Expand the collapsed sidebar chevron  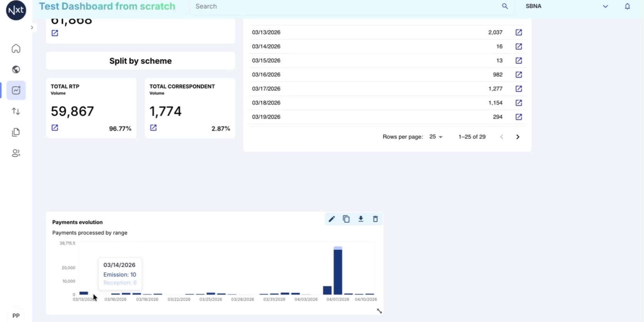pos(32,28)
